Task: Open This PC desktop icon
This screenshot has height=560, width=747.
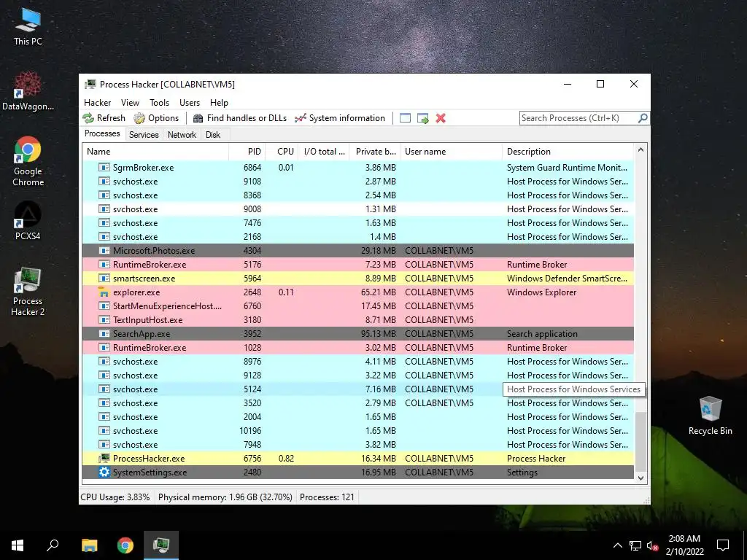Action: 28,27
